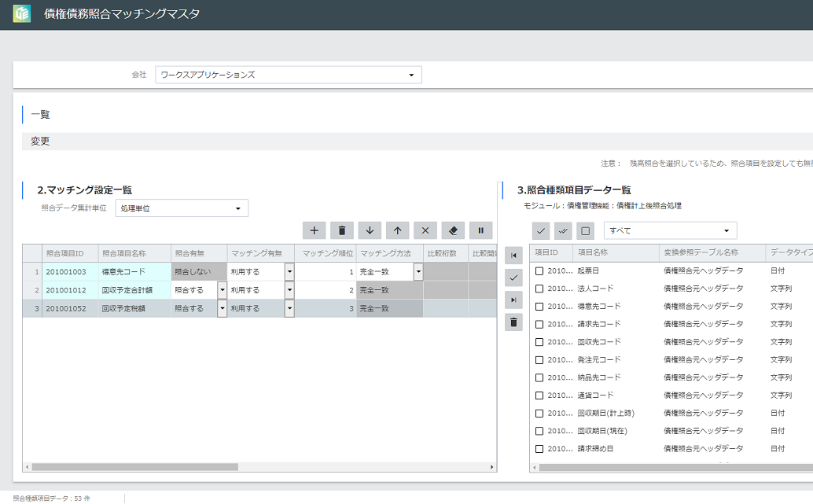Viewport: 813px width, 504px height.
Task: Expand the 一覧 section header
Action: click(40, 115)
